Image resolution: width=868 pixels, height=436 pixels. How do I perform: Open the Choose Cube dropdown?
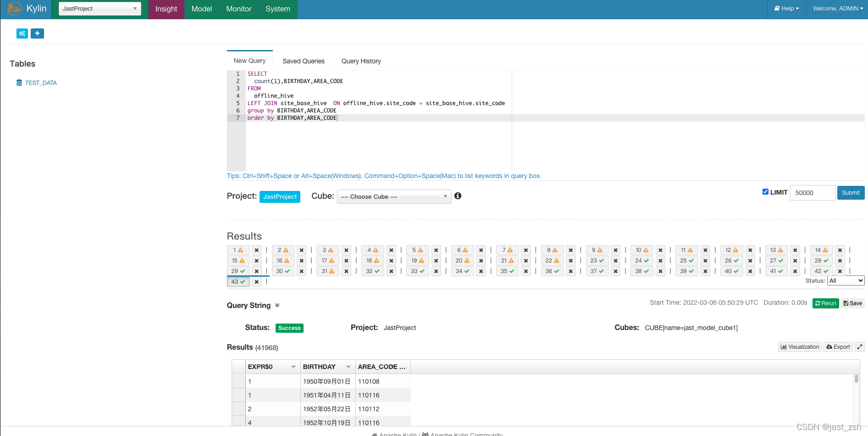[394, 196]
